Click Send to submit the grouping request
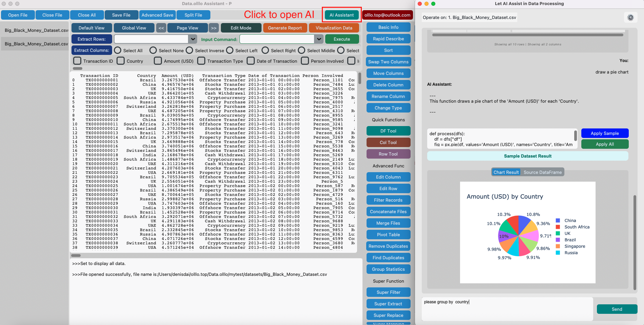This screenshot has width=644, height=325. (617, 309)
